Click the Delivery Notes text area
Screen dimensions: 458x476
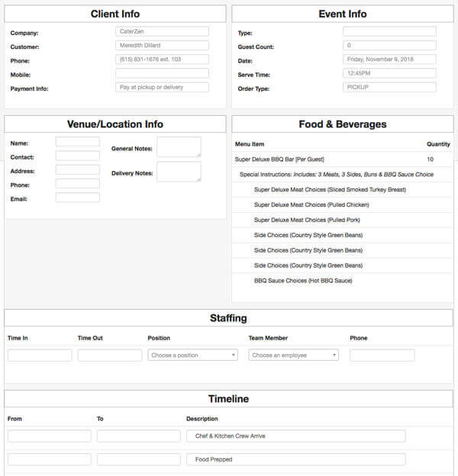click(179, 172)
